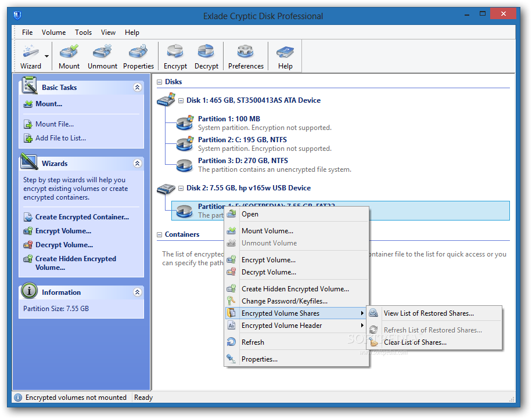Screen dimensions: 532x419
Task: Click the 'Ready' status bar text
Action: [x=143, y=398]
